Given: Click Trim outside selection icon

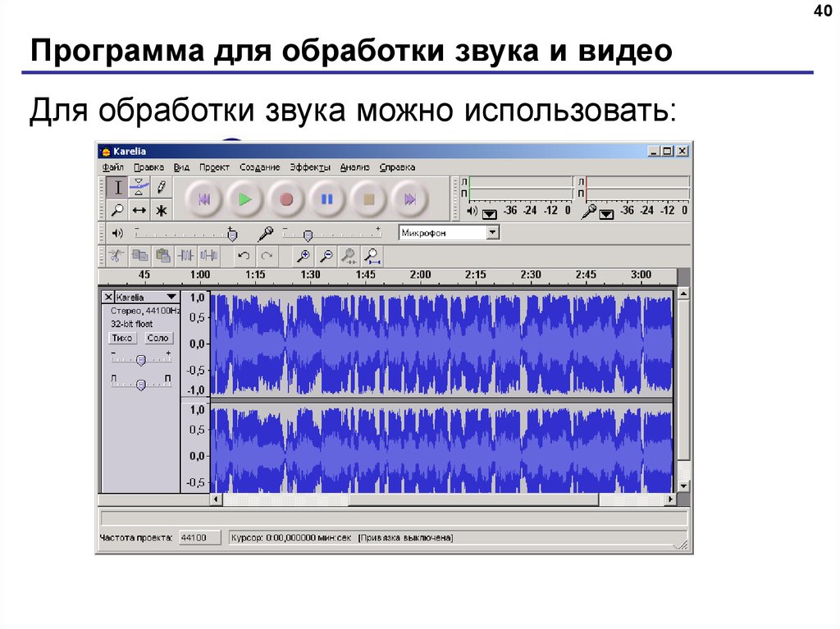Looking at the screenshot, I should tap(186, 256).
